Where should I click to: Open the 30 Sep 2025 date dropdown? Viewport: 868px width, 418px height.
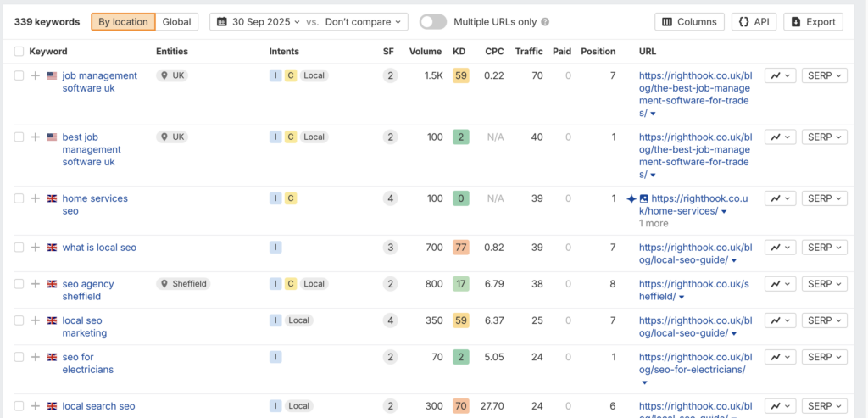coord(260,22)
